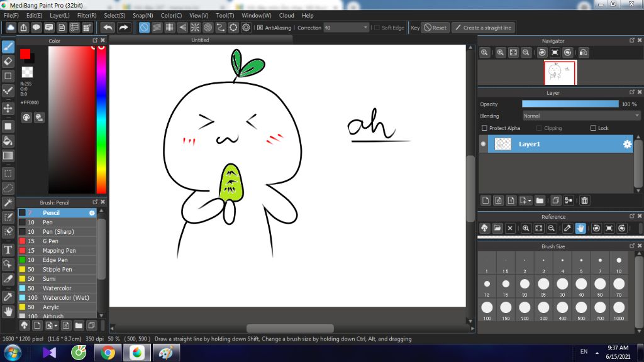The image size is (644, 362).
Task: Open the Layer menu
Action: (x=60, y=16)
